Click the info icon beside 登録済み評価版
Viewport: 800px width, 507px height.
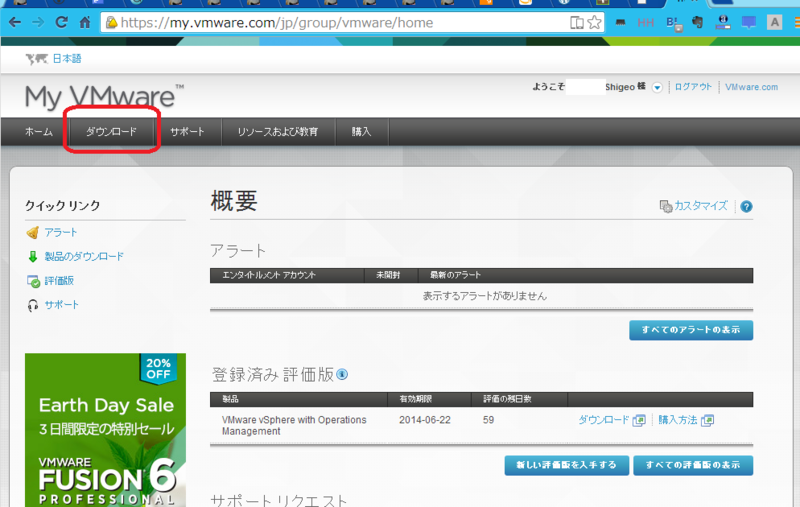tap(342, 375)
